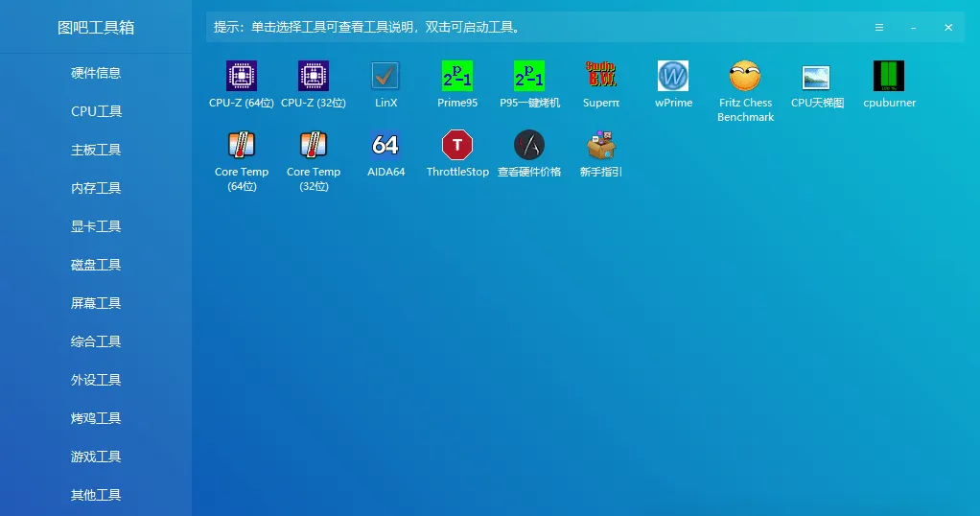The image size is (980, 516).
Task: Select the Core Temp (64位) thermometer icon
Action: (242, 145)
